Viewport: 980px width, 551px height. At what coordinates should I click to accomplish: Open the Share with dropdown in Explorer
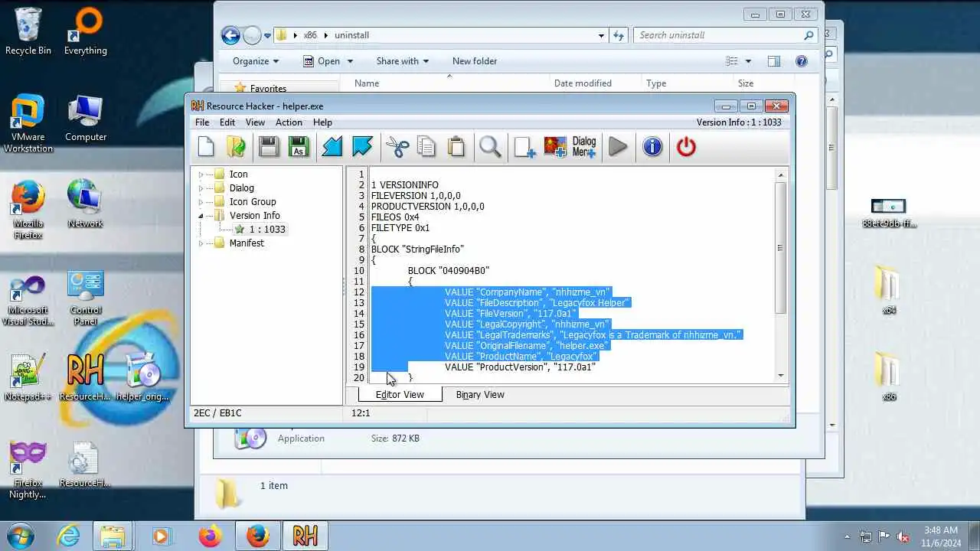[x=402, y=61]
